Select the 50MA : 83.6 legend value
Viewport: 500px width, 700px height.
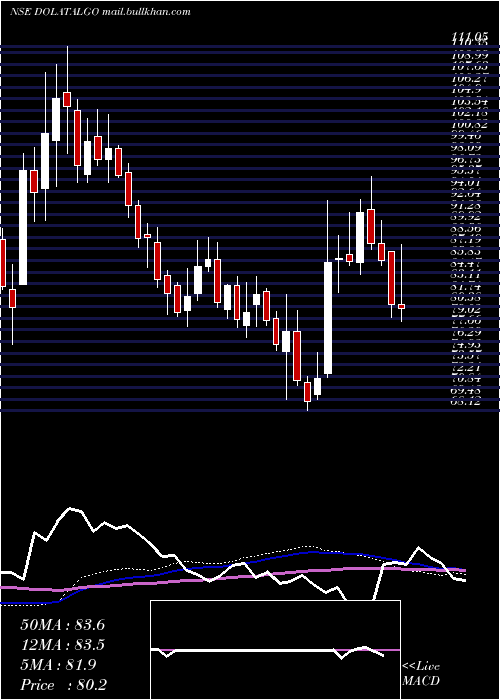(x=62, y=625)
